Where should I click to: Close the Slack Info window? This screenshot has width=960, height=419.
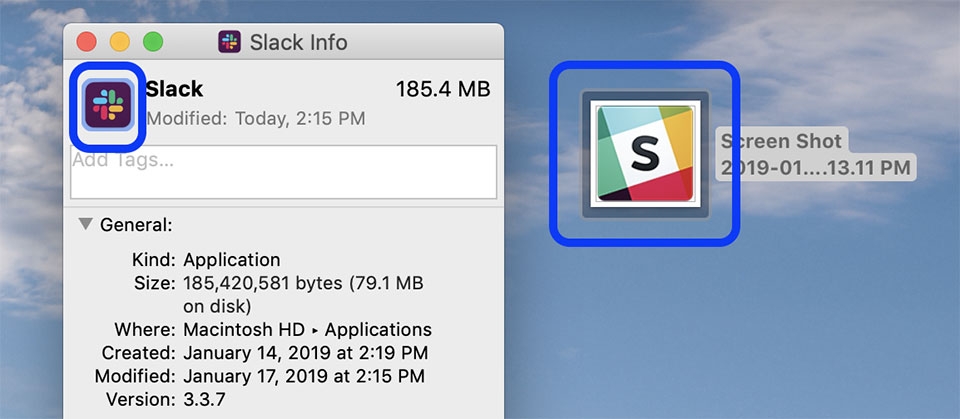[86, 42]
